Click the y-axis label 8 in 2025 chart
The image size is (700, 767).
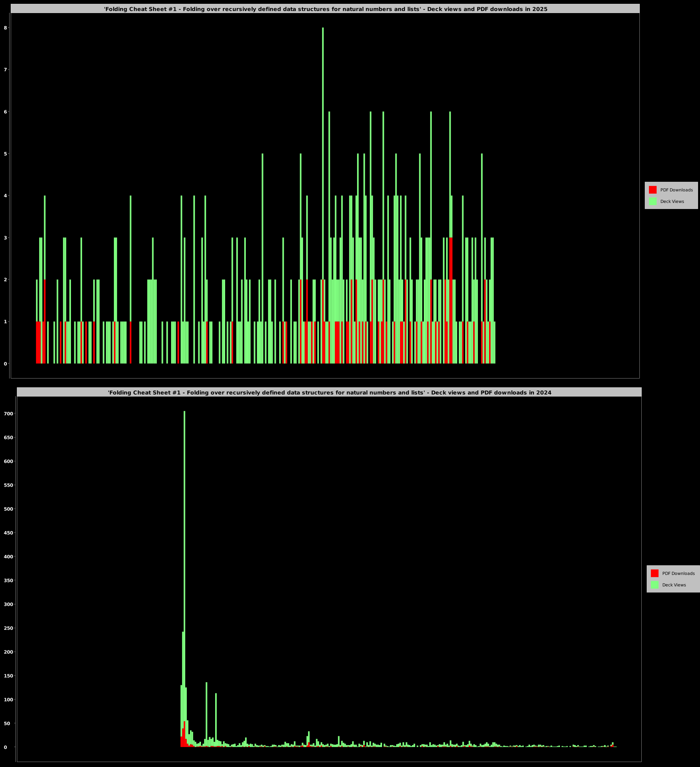click(5, 28)
